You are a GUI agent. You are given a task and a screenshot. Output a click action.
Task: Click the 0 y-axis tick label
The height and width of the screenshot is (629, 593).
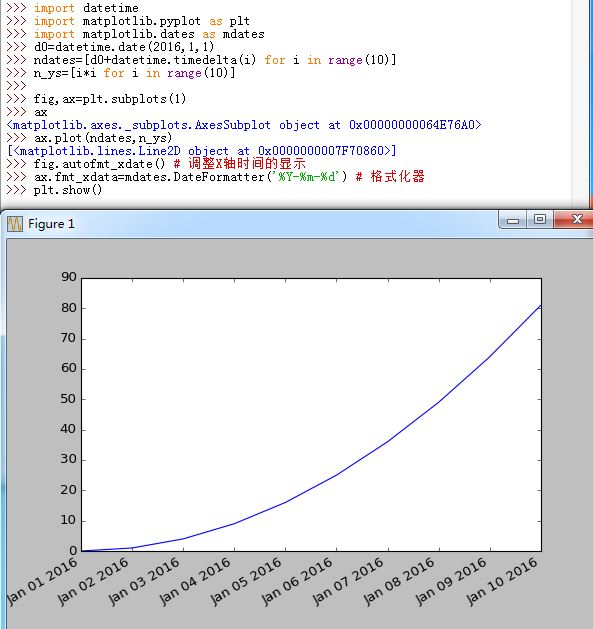[x=73, y=550]
